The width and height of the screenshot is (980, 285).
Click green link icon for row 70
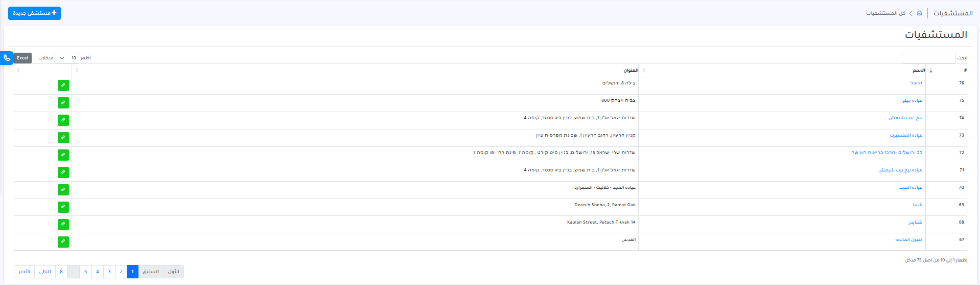coord(63,190)
